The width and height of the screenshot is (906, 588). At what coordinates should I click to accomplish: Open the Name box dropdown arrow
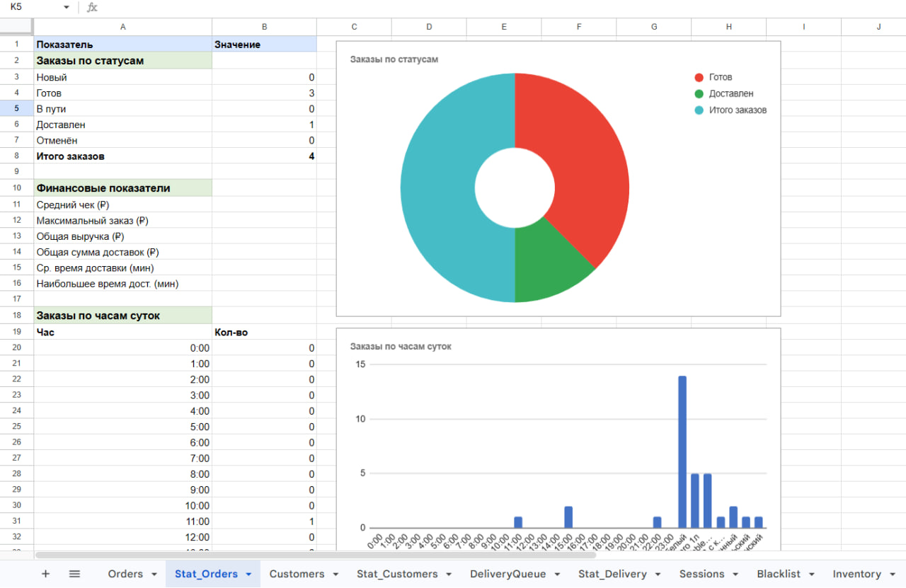(67, 7)
